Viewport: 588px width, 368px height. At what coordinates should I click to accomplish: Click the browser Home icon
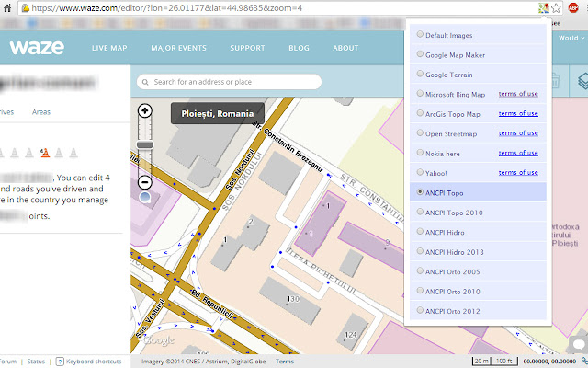click(7, 8)
